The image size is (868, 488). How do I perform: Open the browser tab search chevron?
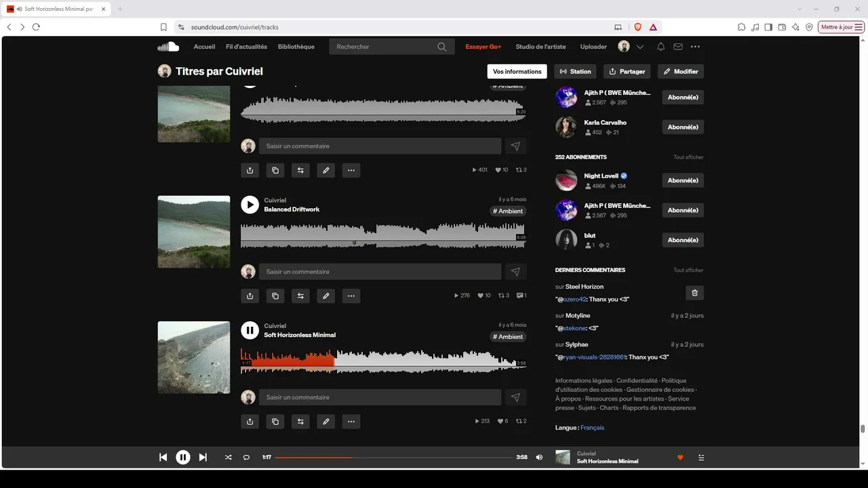click(x=800, y=9)
